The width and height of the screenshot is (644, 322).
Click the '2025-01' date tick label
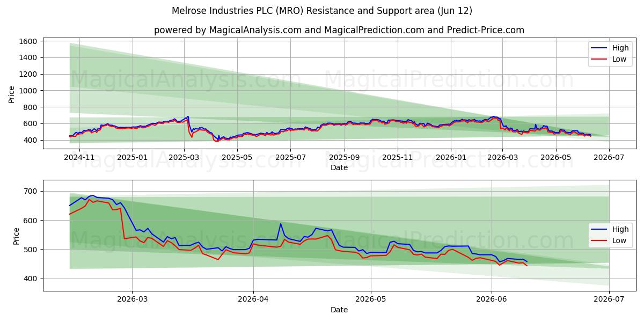pos(132,157)
